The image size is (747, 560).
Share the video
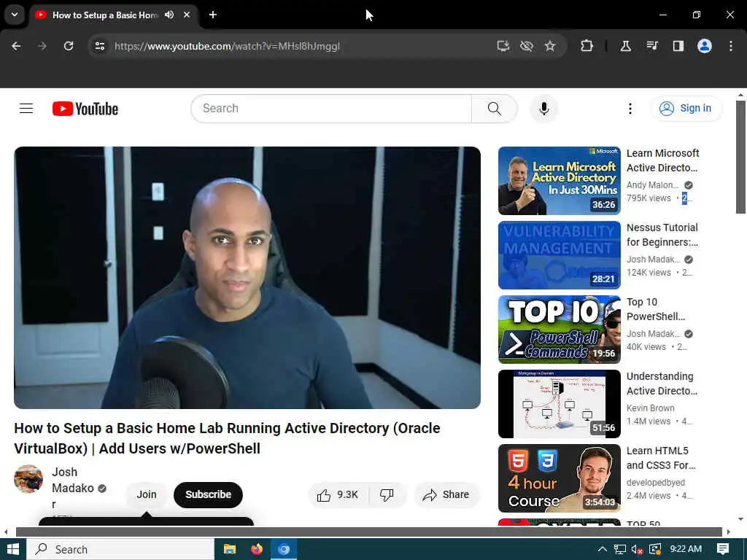click(446, 495)
